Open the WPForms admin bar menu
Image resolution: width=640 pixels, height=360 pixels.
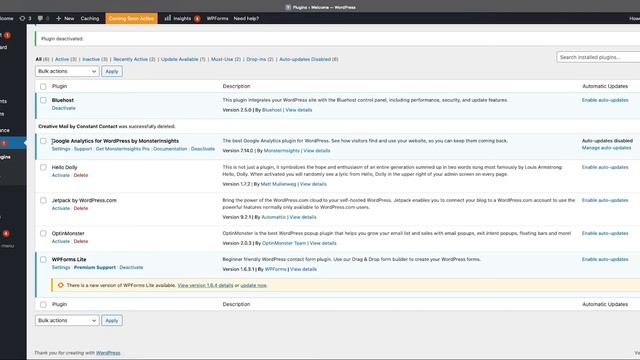(x=217, y=18)
